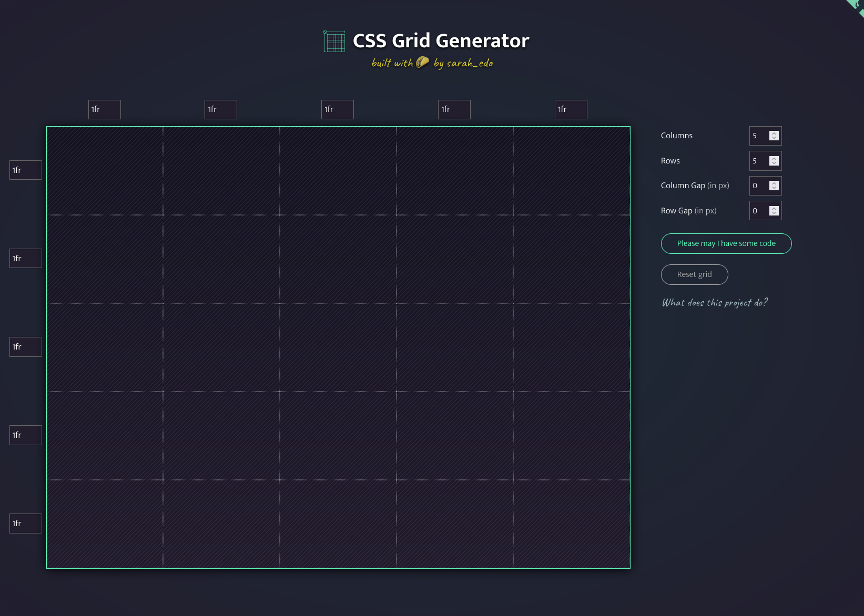The width and height of the screenshot is (864, 616).
Task: Increase Row Gap using the up arrow
Action: coord(774,209)
